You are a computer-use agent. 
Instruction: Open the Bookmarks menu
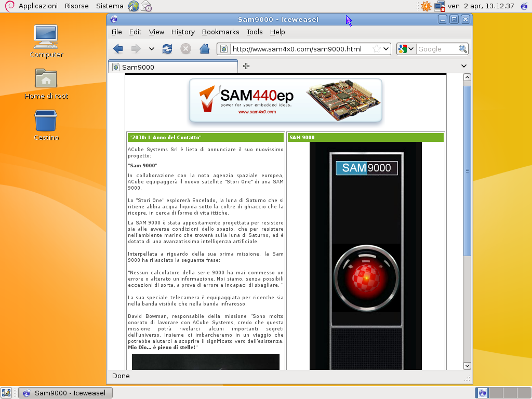[220, 32]
